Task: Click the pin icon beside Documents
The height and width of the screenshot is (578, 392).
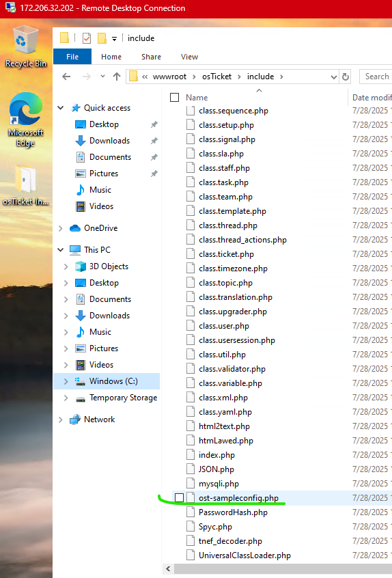Action: pos(154,157)
